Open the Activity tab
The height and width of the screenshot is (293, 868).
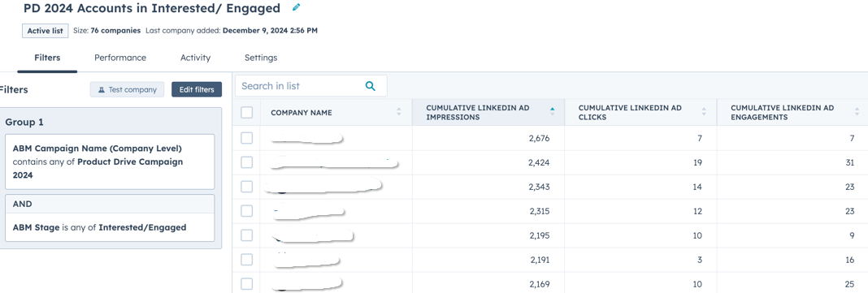(x=195, y=58)
